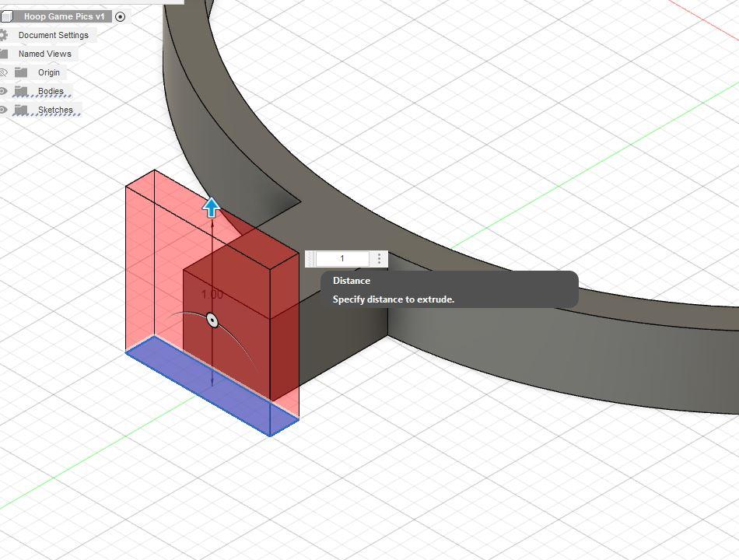Click the grip handle beside the distance input
Viewport: 739px width, 560px height.
[x=310, y=258]
